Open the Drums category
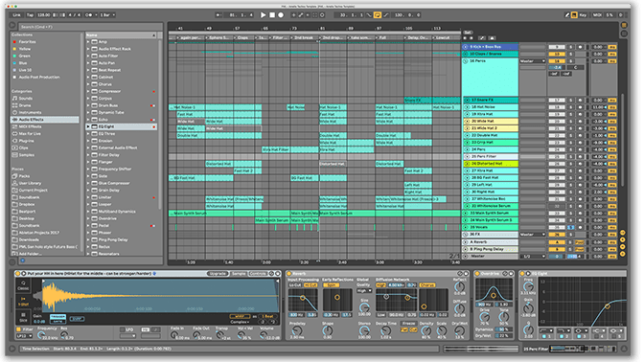The height and width of the screenshot is (362, 644). click(25, 105)
